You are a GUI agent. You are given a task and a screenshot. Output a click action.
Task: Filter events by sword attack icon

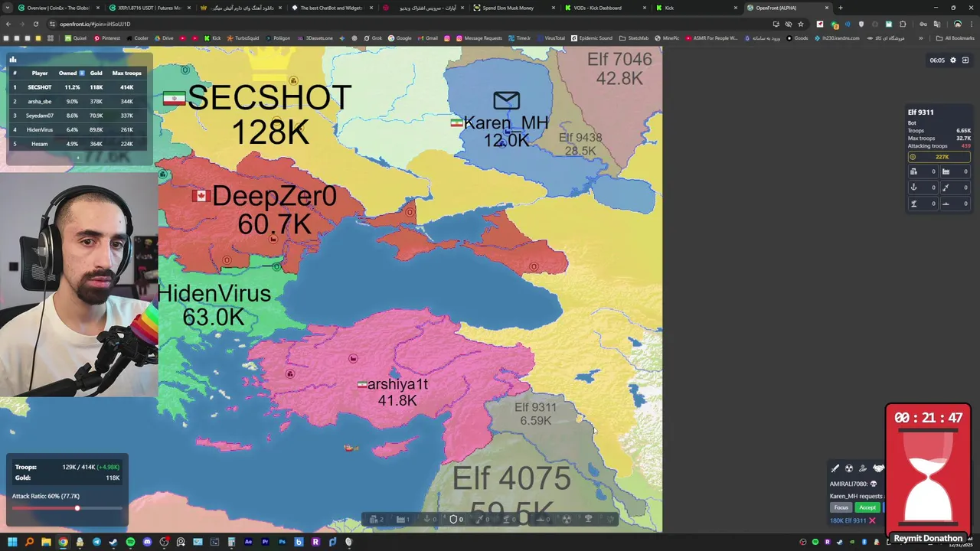[x=835, y=468]
